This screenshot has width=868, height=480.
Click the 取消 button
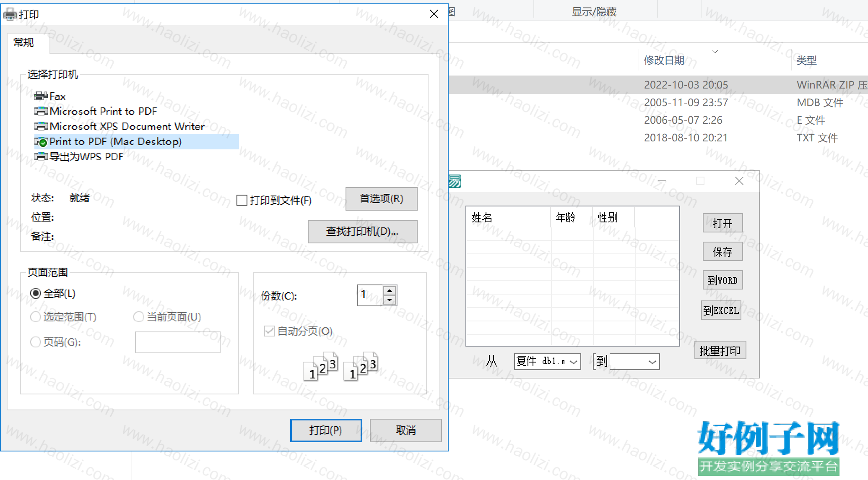point(405,430)
